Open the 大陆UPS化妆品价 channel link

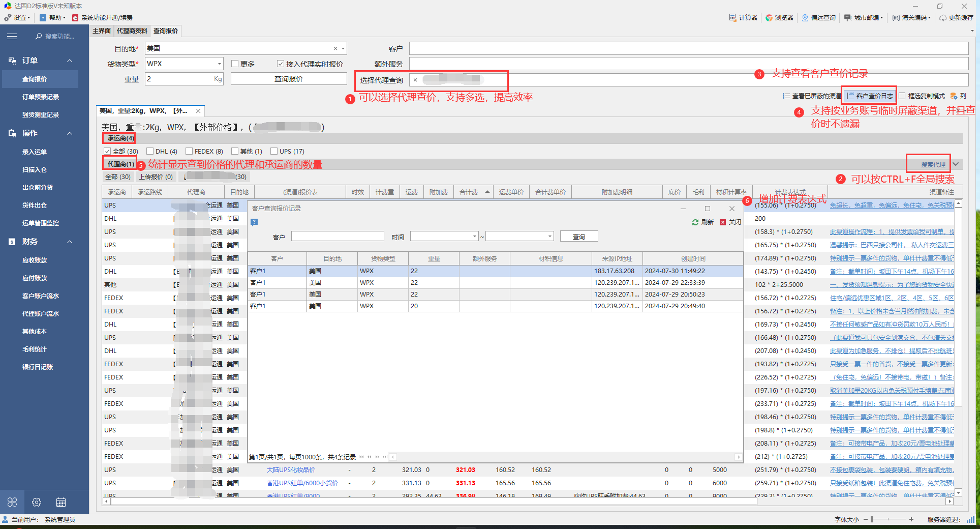tap(291, 470)
